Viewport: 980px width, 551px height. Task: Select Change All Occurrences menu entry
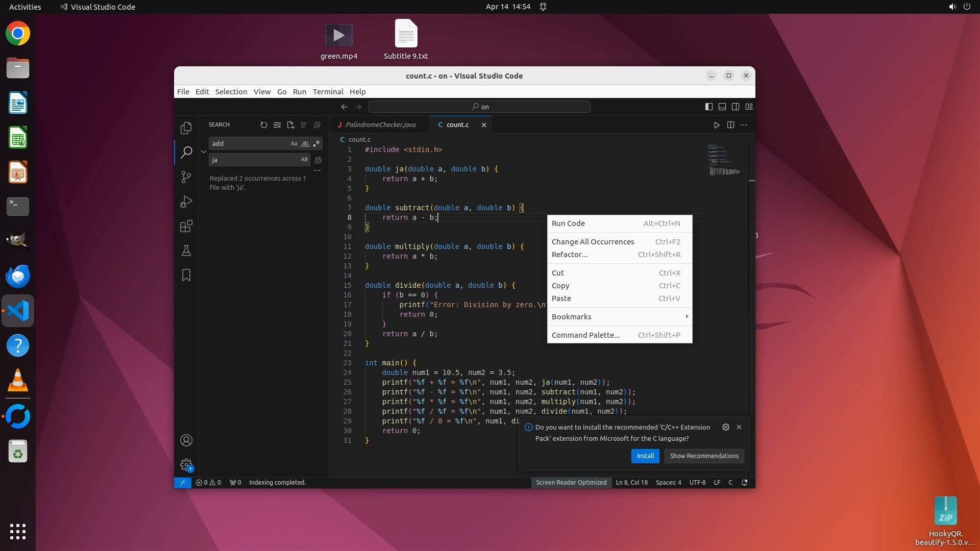click(593, 242)
